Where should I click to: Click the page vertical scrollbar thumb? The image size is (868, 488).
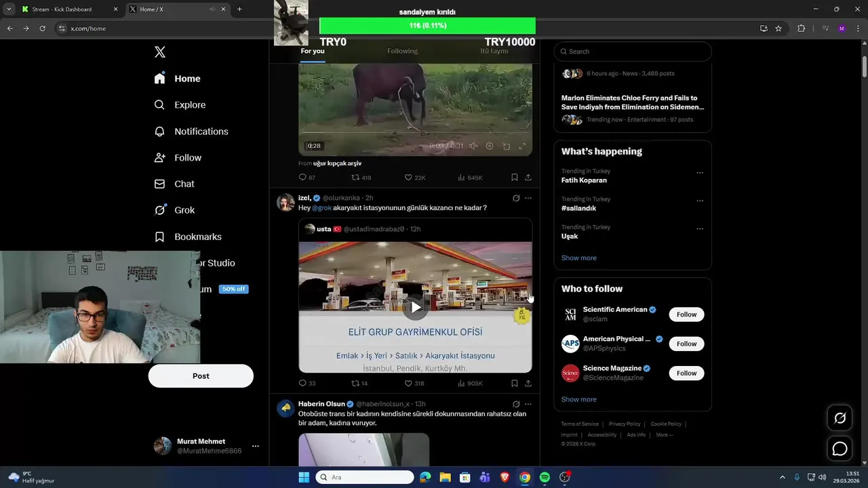865,66
